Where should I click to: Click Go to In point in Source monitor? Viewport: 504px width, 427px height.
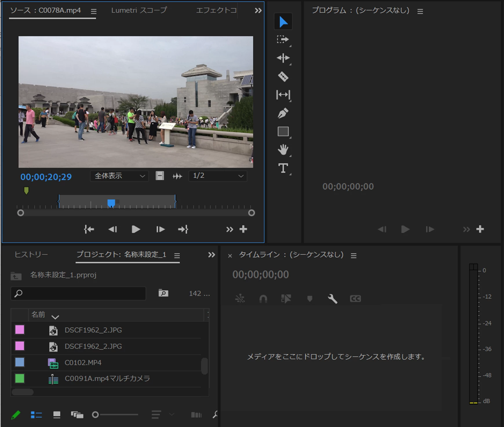point(89,229)
